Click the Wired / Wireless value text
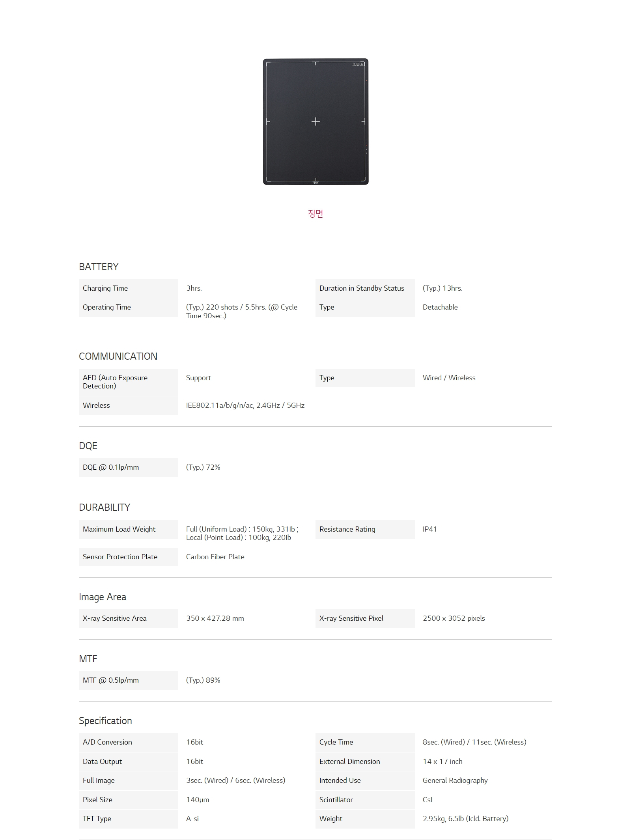This screenshot has width=631, height=840. coord(449,378)
